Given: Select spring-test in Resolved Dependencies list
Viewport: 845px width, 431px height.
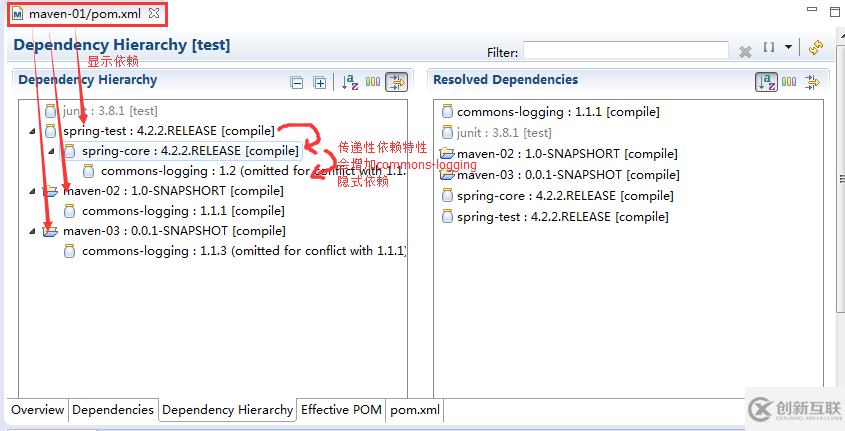Looking at the screenshot, I should coord(563,217).
